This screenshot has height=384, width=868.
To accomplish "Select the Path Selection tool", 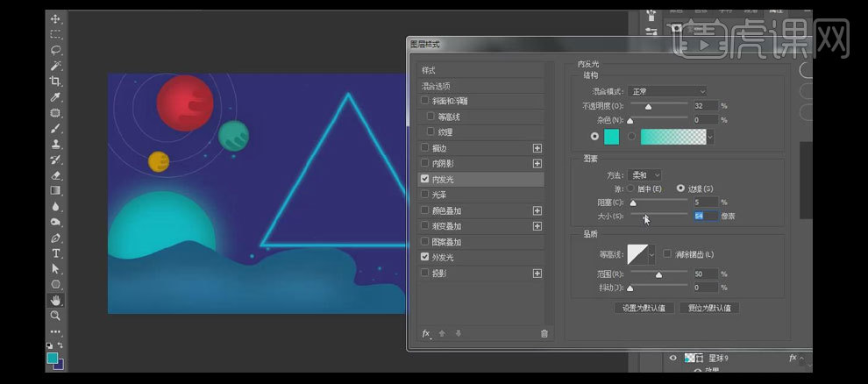I will click(55, 269).
